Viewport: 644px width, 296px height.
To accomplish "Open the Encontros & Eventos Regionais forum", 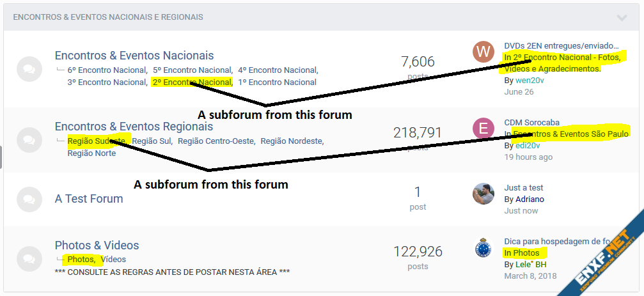I will pos(134,127).
